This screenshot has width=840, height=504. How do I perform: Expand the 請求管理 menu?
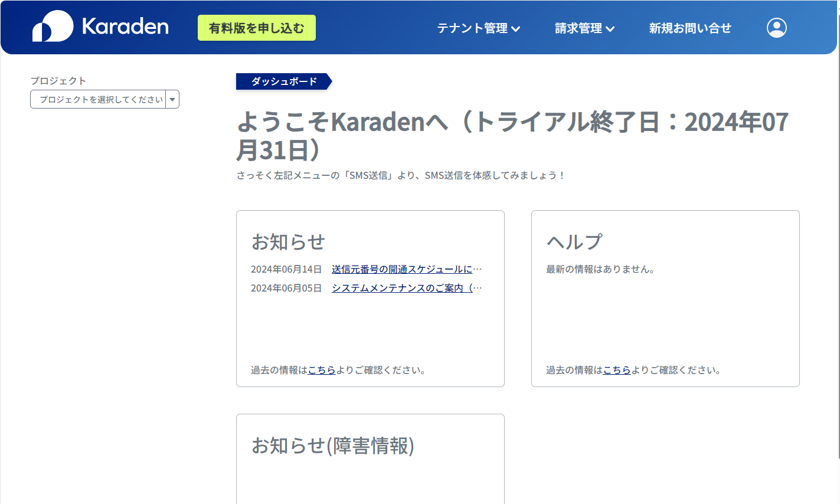(584, 28)
